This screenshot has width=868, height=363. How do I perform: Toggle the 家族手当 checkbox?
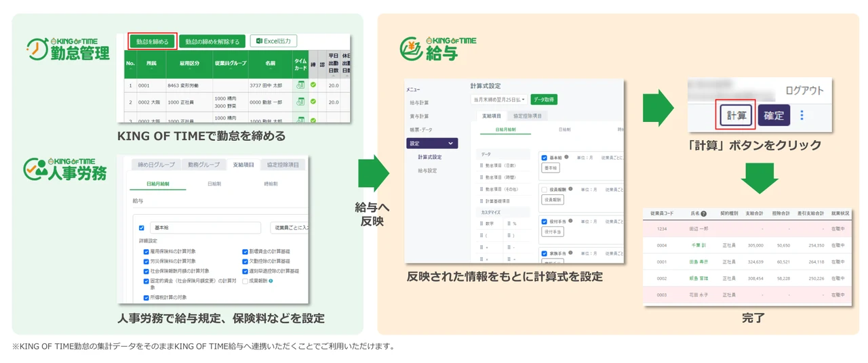click(x=544, y=253)
